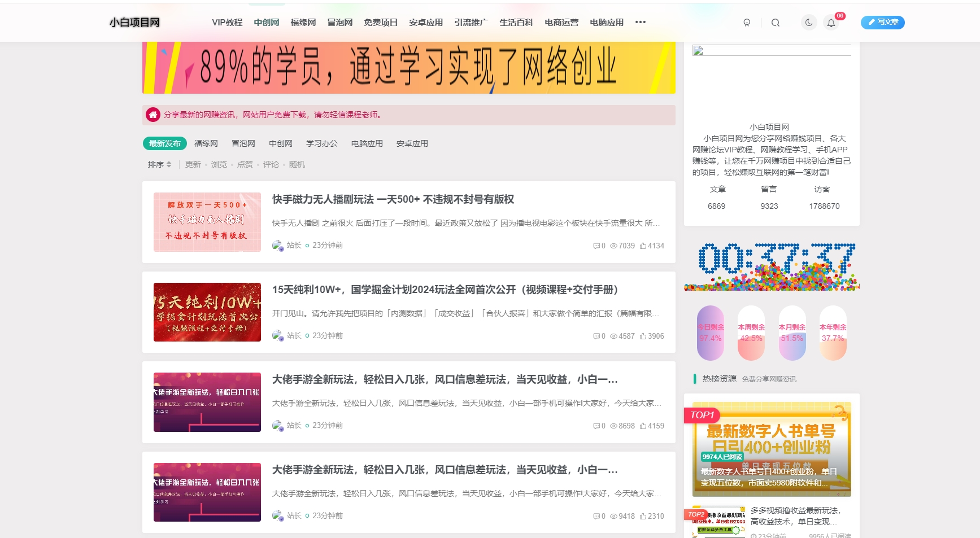Screen dimensions: 980x538
Task: Open the 排序 sort order control
Action: coord(159,164)
